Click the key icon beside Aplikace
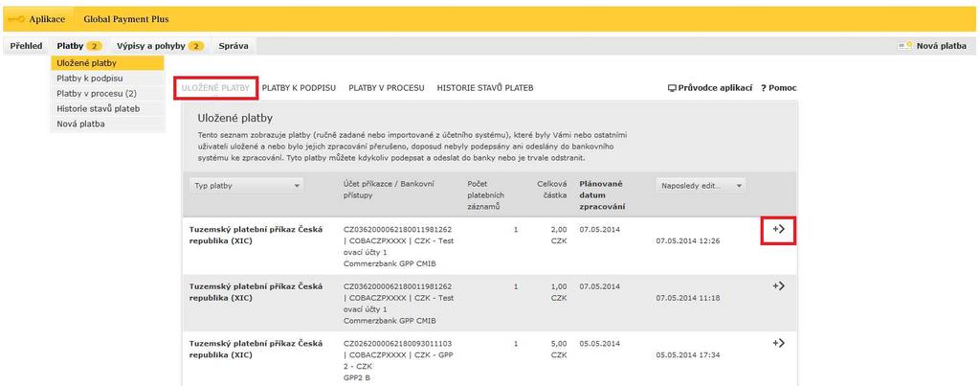980x386 pixels. pyautogui.click(x=17, y=19)
